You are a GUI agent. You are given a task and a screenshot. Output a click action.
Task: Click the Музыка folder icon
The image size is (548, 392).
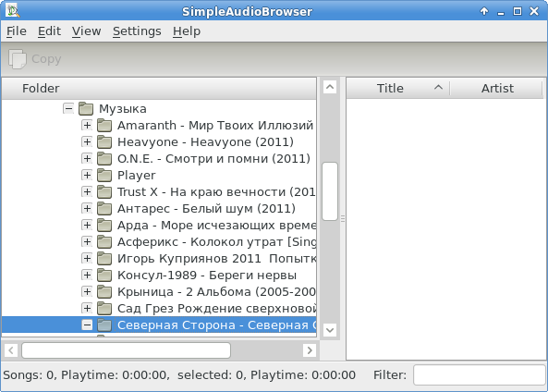coord(86,108)
